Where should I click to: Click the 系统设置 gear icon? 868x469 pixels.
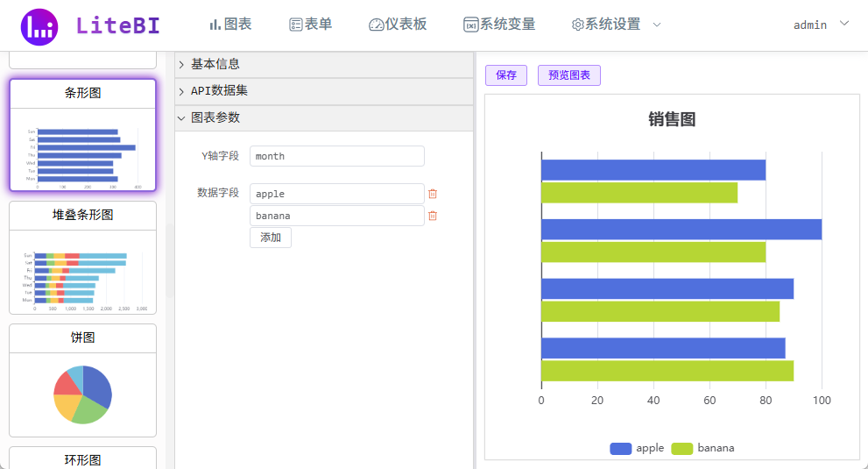click(x=577, y=25)
